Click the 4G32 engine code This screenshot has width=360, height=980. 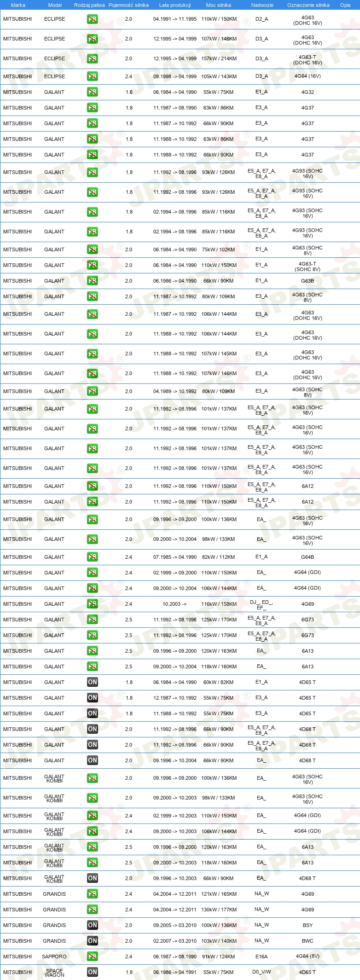pos(308,92)
